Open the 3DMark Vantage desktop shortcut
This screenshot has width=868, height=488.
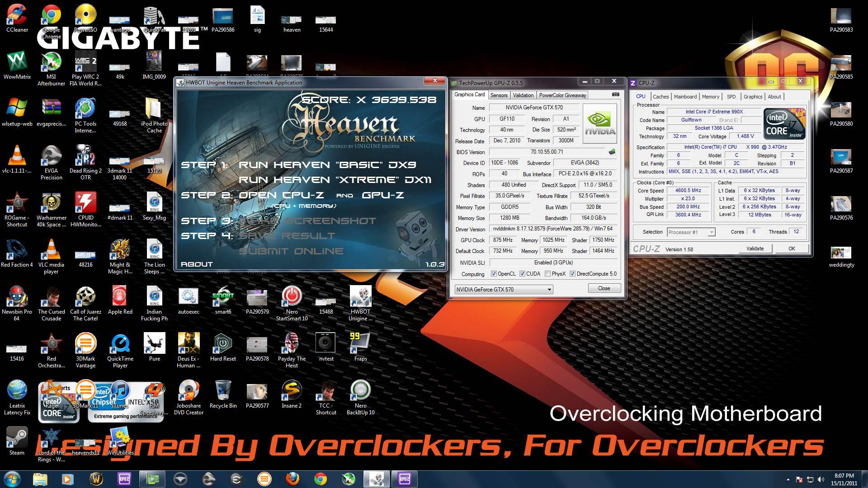coord(85,351)
